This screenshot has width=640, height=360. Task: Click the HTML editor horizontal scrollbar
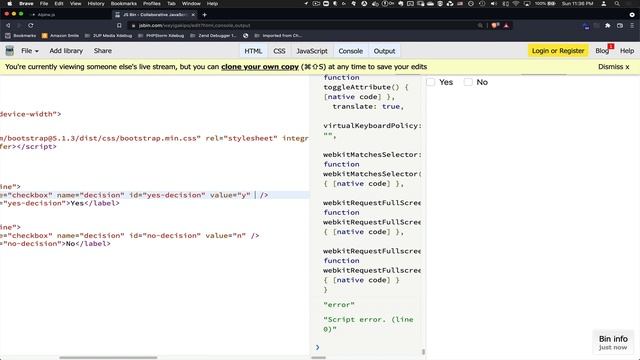click(x=108, y=358)
